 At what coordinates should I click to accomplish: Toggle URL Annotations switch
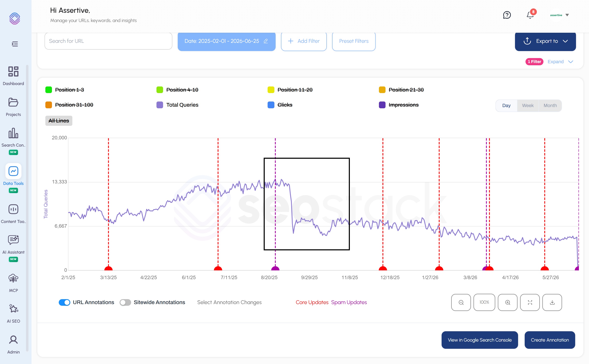pyautogui.click(x=64, y=302)
